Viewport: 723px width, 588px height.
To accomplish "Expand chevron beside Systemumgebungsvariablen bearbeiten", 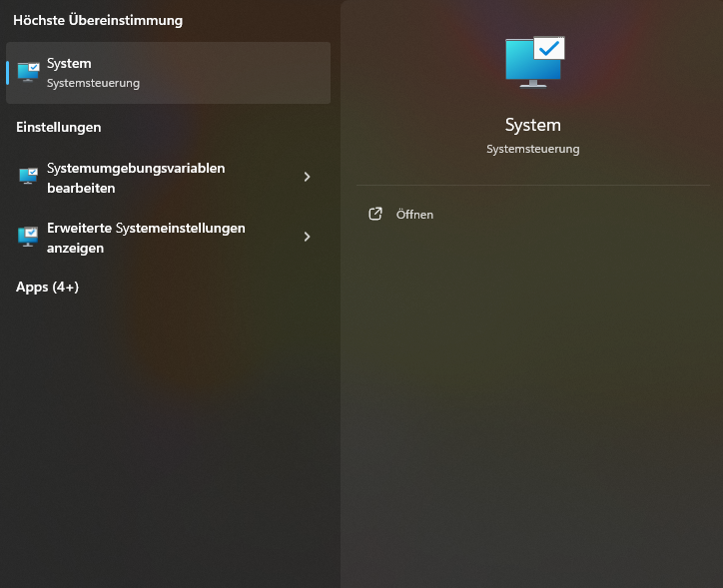I will (x=308, y=177).
